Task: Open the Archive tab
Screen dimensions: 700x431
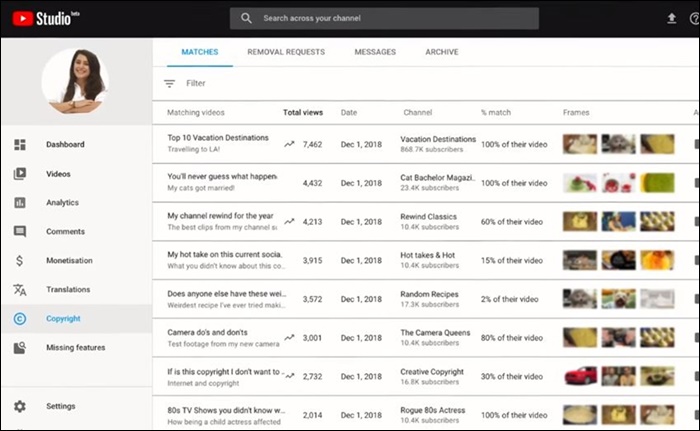Action: click(442, 52)
